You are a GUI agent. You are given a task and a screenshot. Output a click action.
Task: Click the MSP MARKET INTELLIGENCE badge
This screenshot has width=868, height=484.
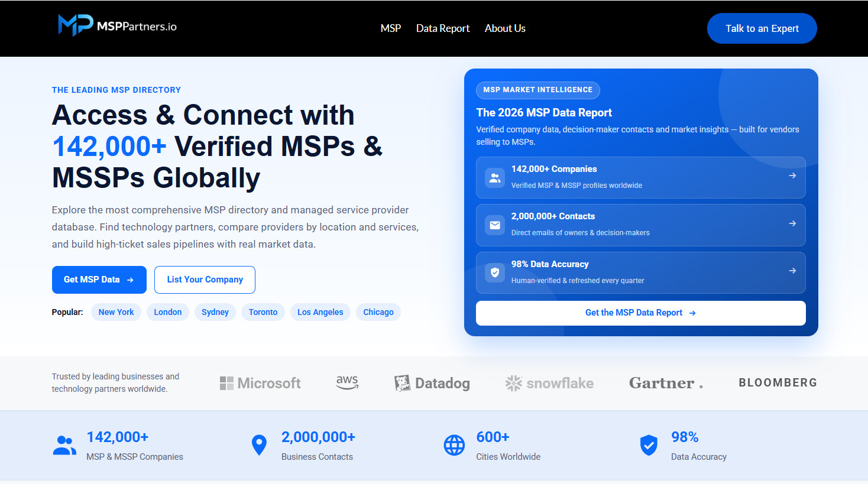tap(538, 90)
